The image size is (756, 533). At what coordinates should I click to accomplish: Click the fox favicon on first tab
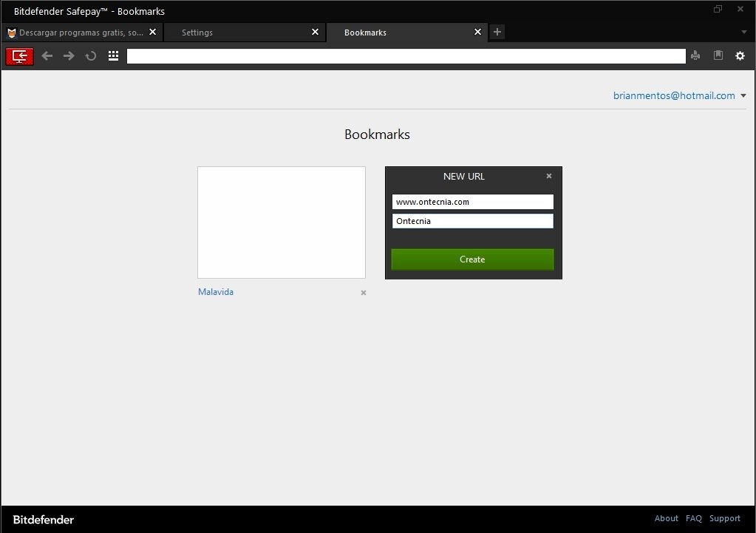tap(12, 33)
